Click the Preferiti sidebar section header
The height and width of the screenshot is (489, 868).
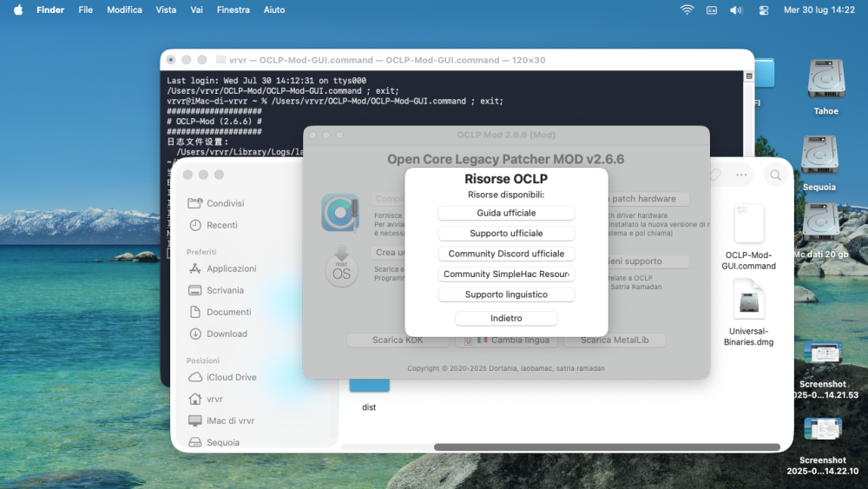point(201,252)
